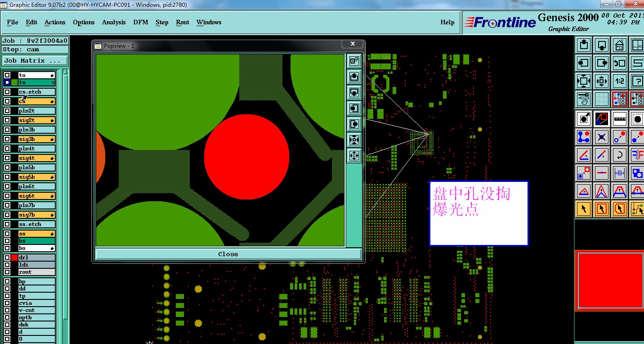Select the mirror F tool icon
The height and width of the screenshot is (344, 644).
637,155
